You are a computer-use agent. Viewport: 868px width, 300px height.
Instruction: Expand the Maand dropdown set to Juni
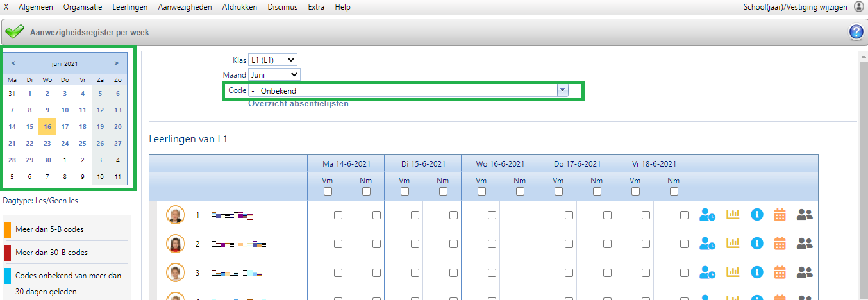(274, 74)
